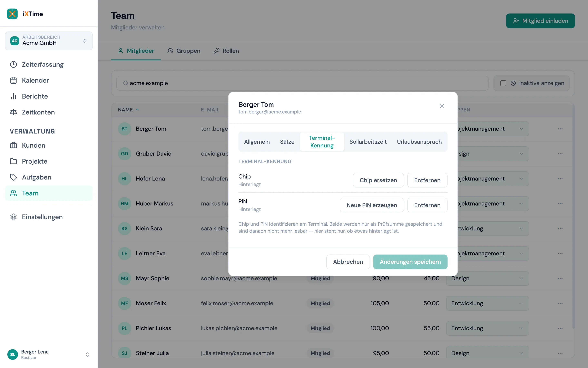Click Änderungen speichern button

[410, 262]
